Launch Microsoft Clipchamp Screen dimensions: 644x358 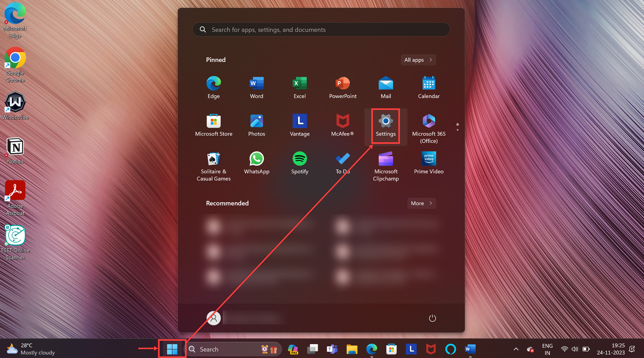click(386, 166)
